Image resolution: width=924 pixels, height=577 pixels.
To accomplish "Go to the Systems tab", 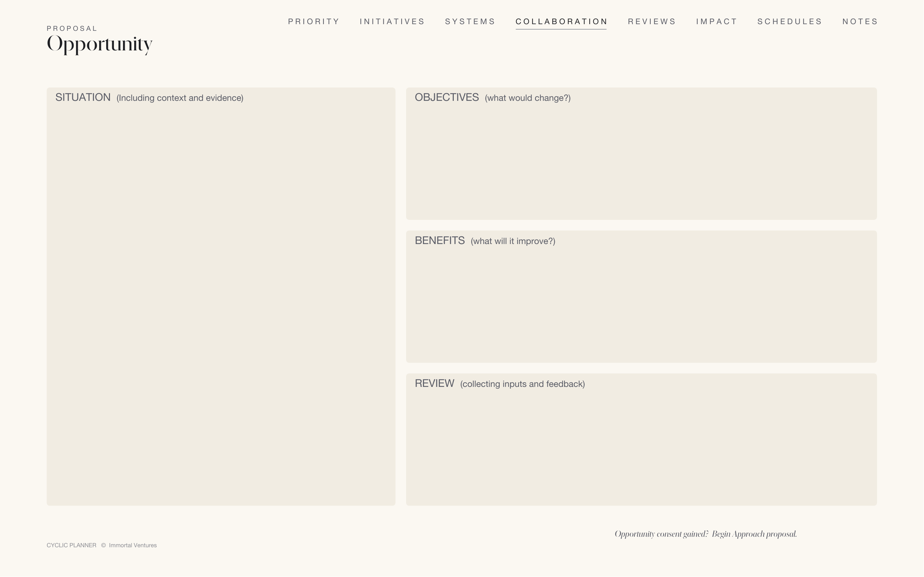I will [x=470, y=21].
